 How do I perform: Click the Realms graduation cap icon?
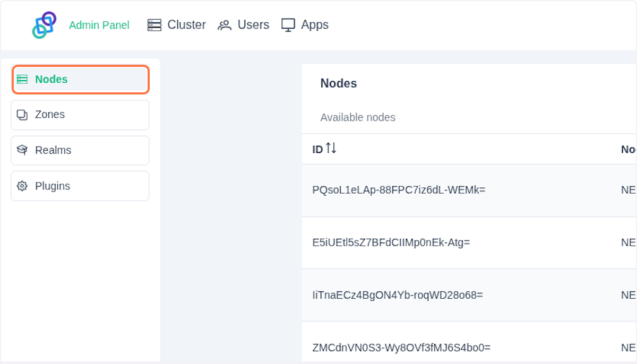pyautogui.click(x=22, y=150)
